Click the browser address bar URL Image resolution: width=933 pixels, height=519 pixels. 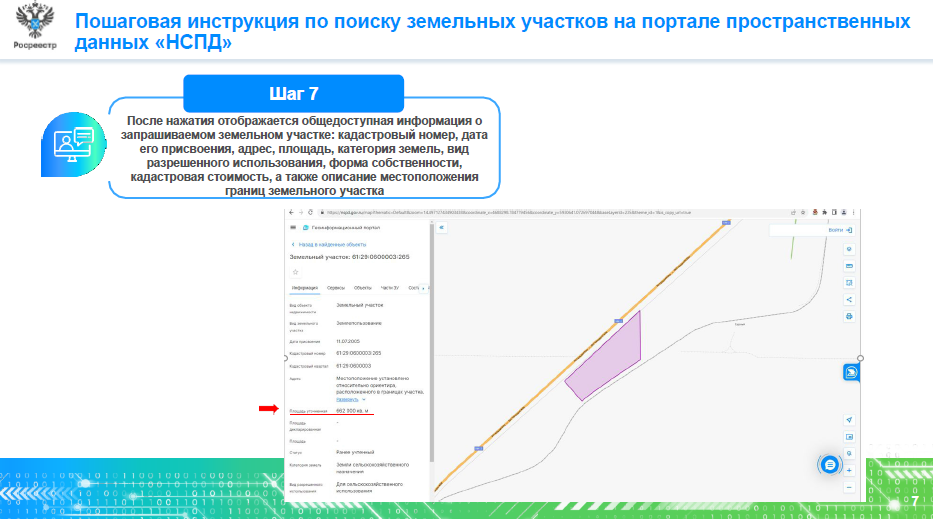click(x=509, y=212)
